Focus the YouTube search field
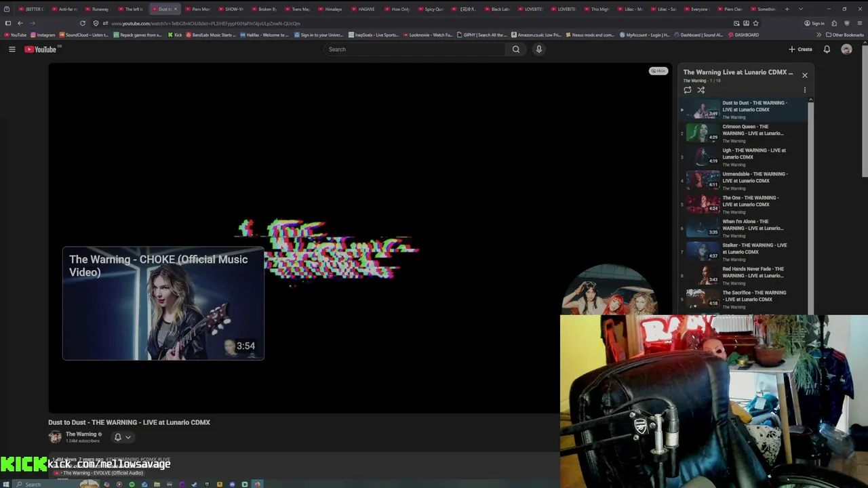The image size is (868, 488). pos(414,49)
